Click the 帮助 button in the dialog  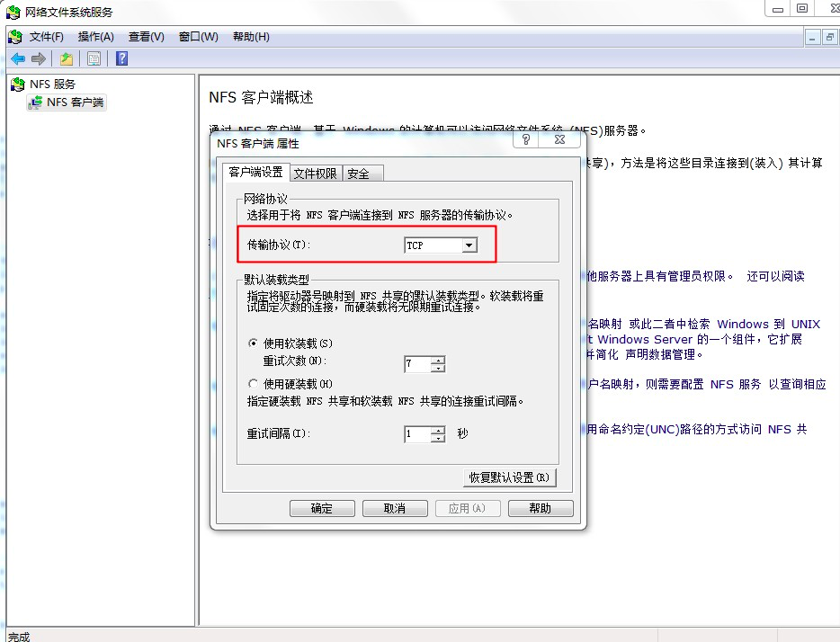[x=541, y=508]
